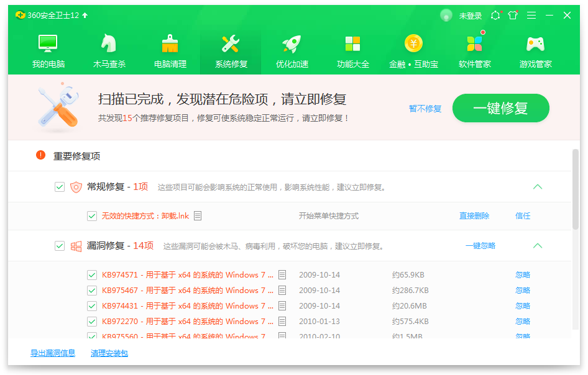The width and height of the screenshot is (588, 375).
Task: Open 我的电脑 monitor icon
Action: point(48,43)
